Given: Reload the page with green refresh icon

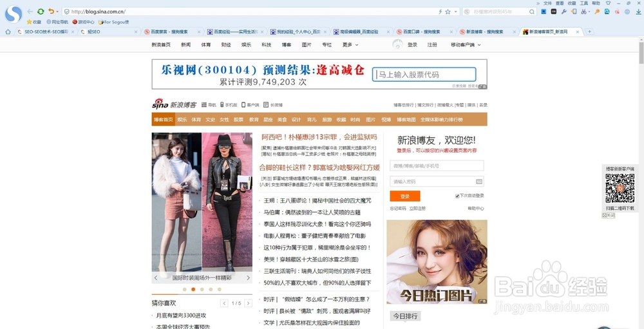Looking at the screenshot, I should pyautogui.click(x=41, y=12).
